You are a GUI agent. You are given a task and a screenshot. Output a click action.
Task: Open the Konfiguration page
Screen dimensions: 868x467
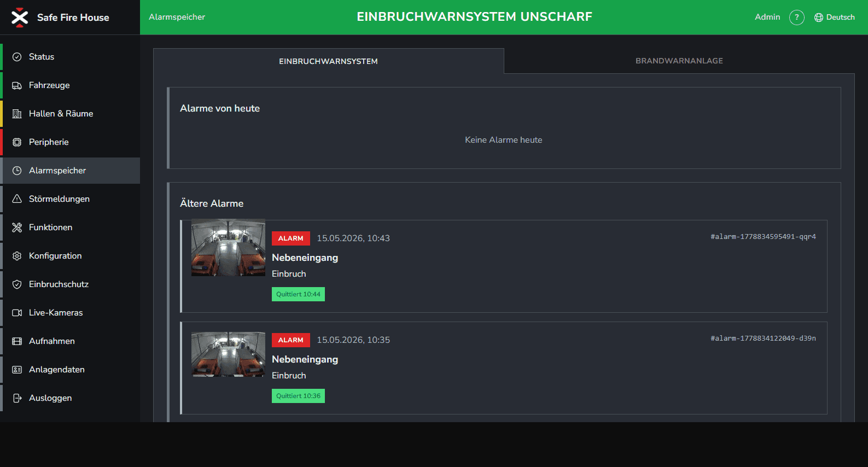[x=70, y=256]
